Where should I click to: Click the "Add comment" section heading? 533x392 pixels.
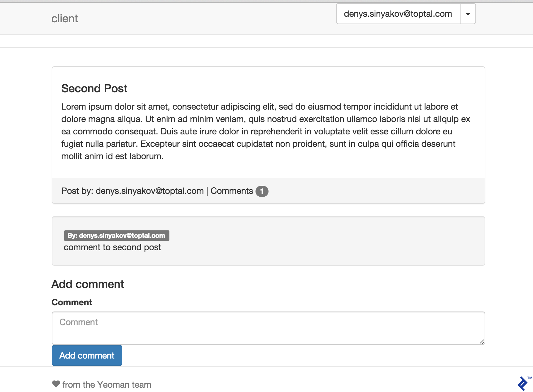coord(88,284)
